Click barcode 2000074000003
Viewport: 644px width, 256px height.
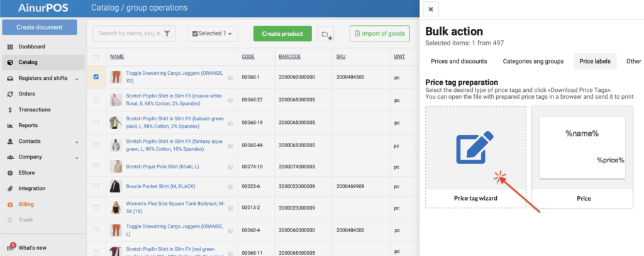(x=297, y=167)
